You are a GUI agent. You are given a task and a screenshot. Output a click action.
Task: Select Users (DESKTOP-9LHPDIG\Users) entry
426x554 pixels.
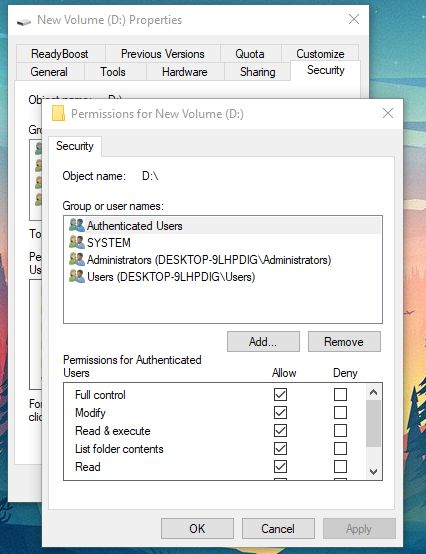click(223, 276)
